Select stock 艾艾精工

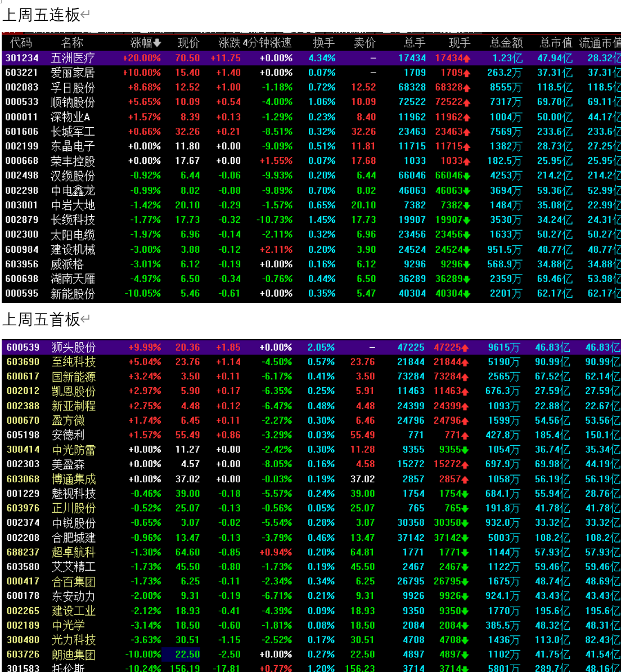click(x=74, y=567)
